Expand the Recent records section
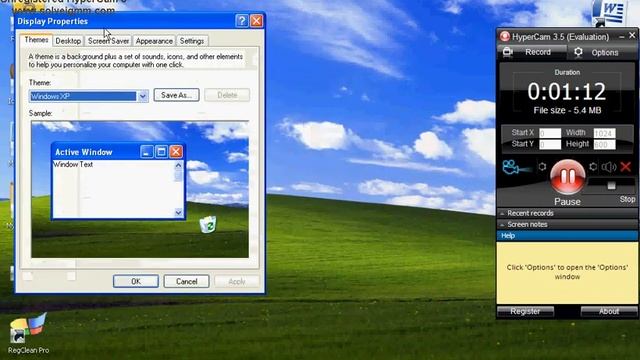This screenshot has width=640, height=360. pyautogui.click(x=567, y=213)
